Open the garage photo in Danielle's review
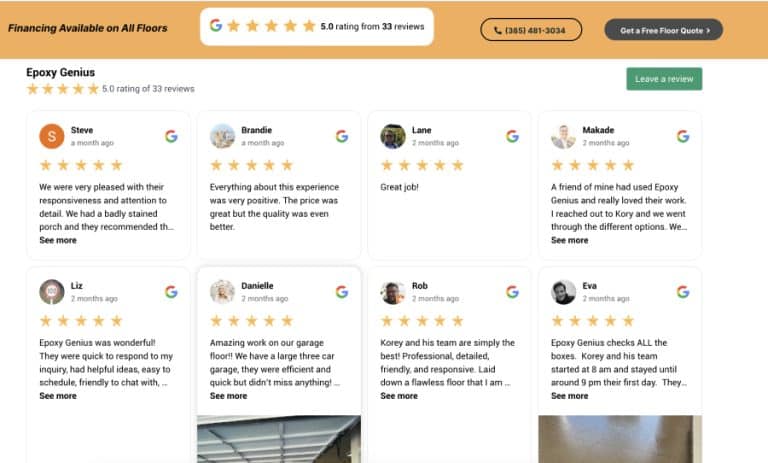 [279, 439]
